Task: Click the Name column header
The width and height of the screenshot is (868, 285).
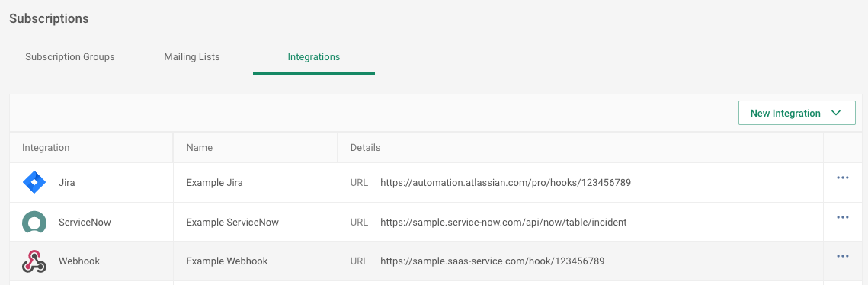Action: (200, 148)
